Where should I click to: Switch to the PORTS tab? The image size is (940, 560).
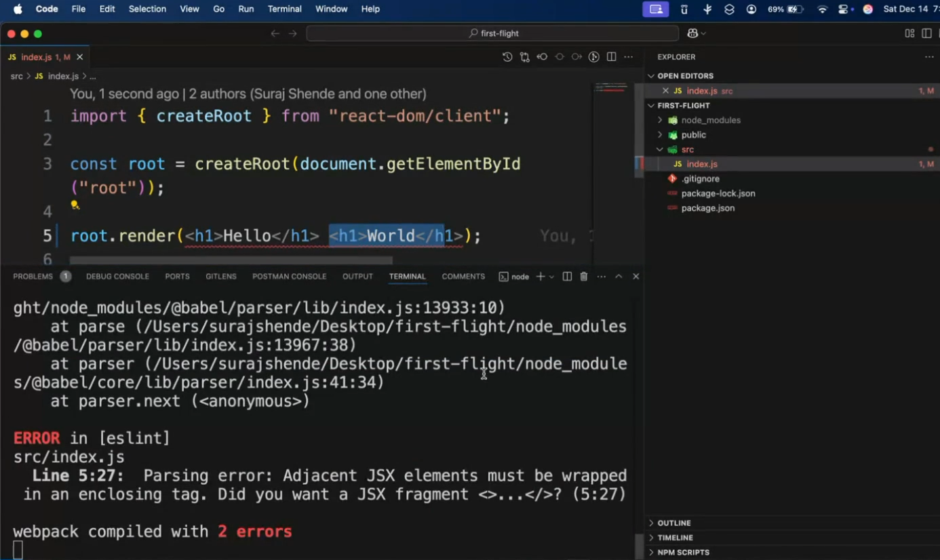[x=177, y=277]
